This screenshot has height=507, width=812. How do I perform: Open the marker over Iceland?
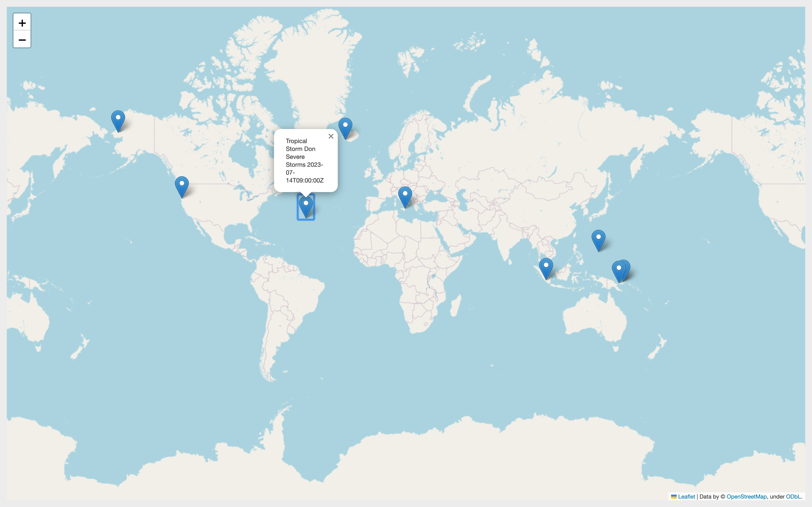[x=345, y=127]
